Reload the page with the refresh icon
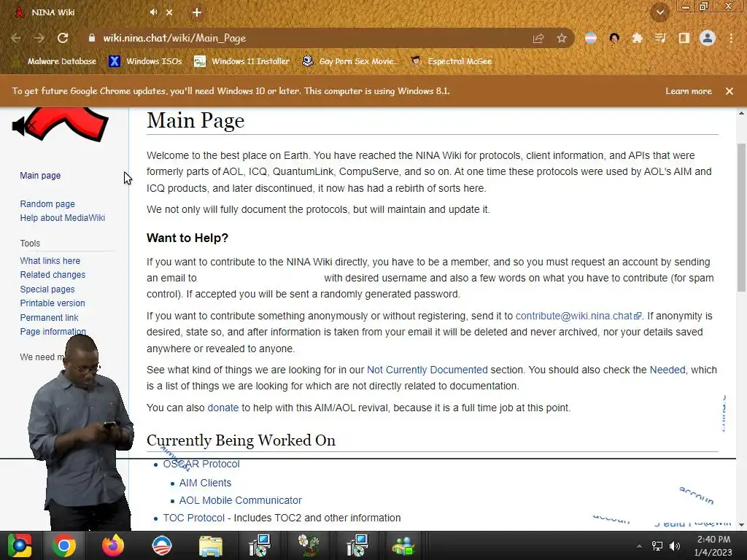The image size is (747, 560). coord(63,38)
